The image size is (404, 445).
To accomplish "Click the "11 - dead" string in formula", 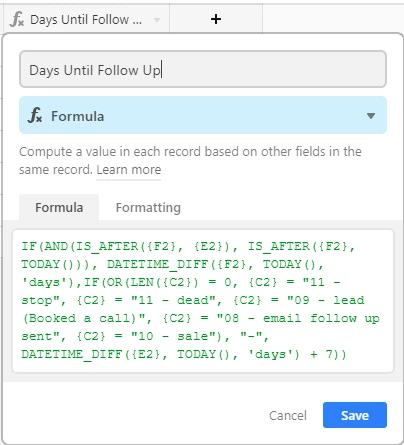I will click(x=173, y=300).
